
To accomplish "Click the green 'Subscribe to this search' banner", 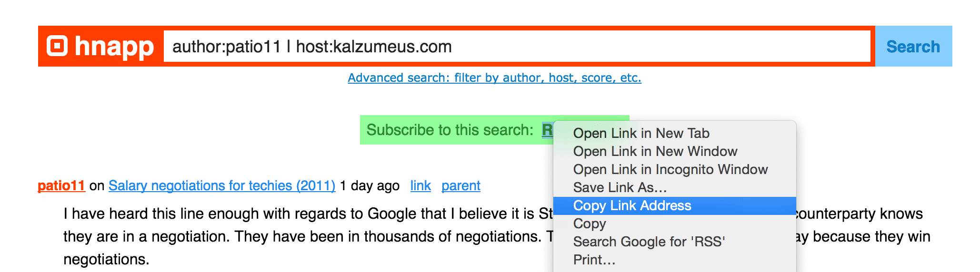I will (x=450, y=130).
